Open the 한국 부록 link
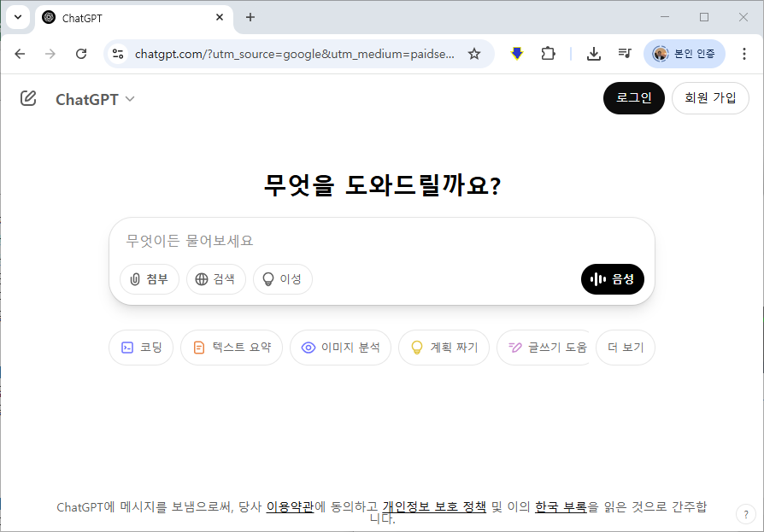This screenshot has height=532, width=764. [x=561, y=506]
